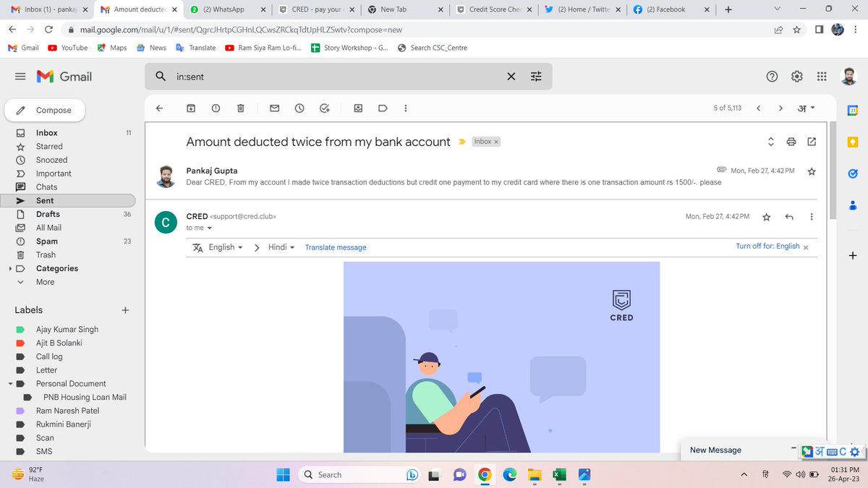Open Gmail Support help icon
This screenshot has height=488, width=868.
point(772,76)
